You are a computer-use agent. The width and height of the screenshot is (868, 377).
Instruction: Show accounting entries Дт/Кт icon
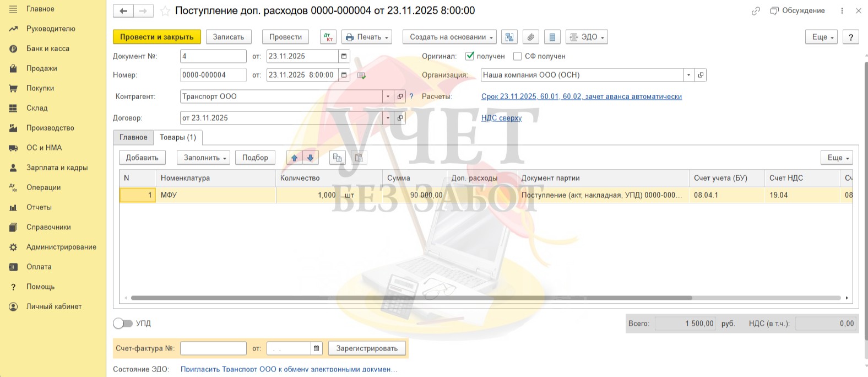pyautogui.click(x=328, y=37)
